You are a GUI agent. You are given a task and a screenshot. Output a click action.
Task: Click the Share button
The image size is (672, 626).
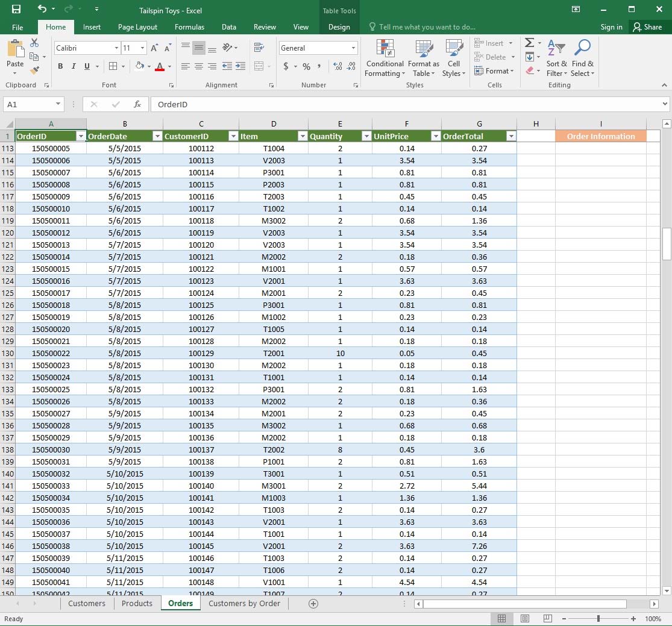pyautogui.click(x=647, y=27)
